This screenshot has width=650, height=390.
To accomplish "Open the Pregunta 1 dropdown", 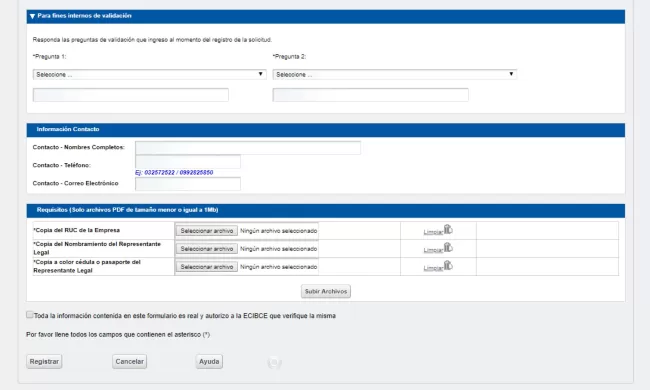I will 149,75.
